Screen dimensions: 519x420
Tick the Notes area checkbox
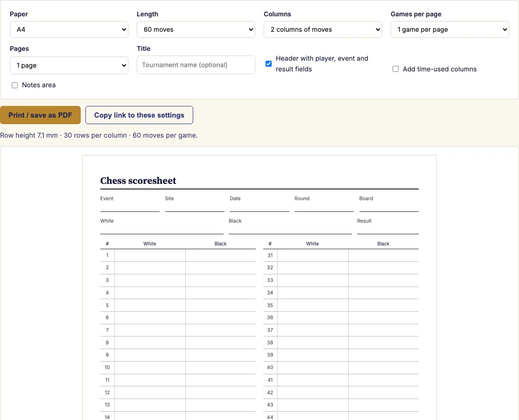[x=14, y=85]
